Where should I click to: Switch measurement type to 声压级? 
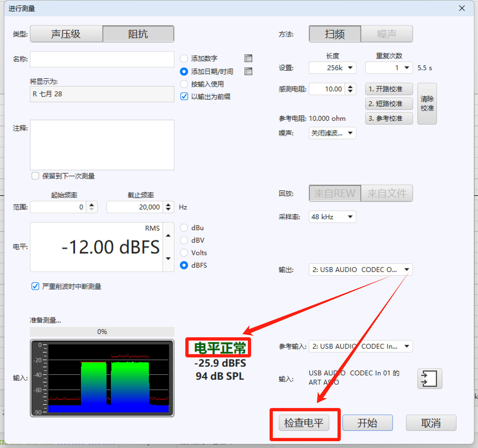pyautogui.click(x=66, y=34)
